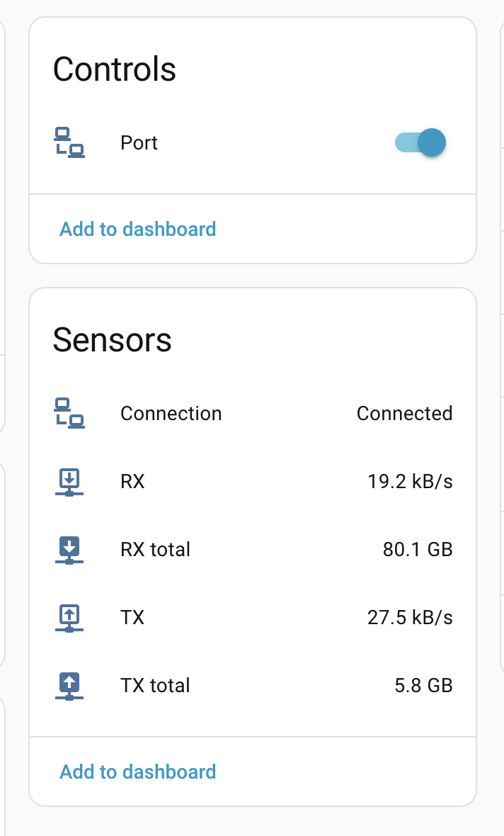Click the TX total upload icon
Screen dimensions: 504x836
69,686
